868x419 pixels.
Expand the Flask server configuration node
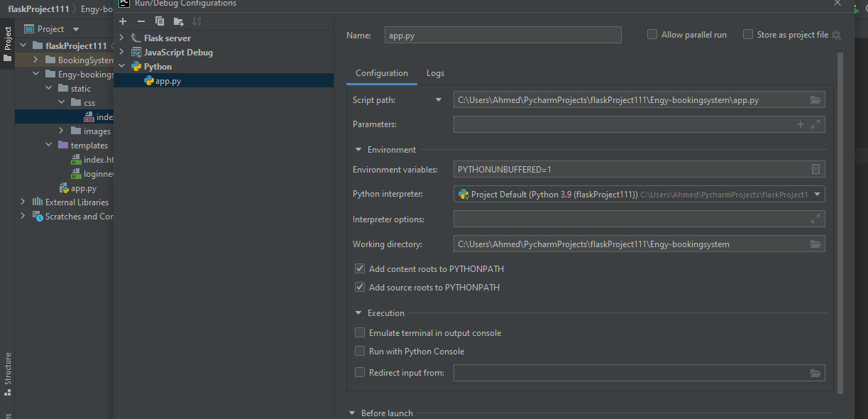(x=122, y=38)
